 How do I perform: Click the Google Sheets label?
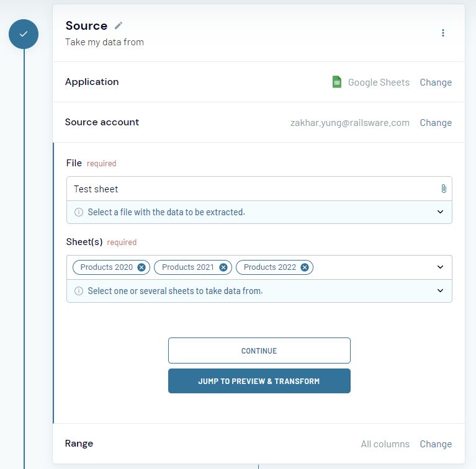(x=379, y=83)
